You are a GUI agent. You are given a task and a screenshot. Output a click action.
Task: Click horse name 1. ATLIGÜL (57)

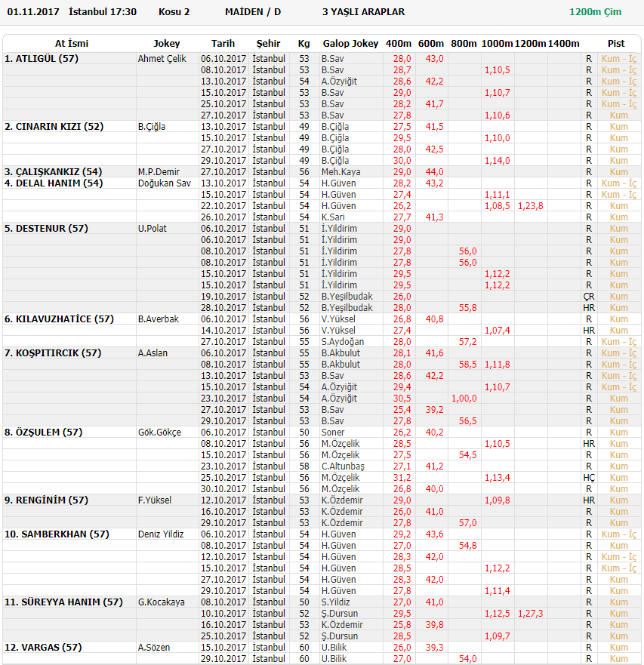[42, 59]
